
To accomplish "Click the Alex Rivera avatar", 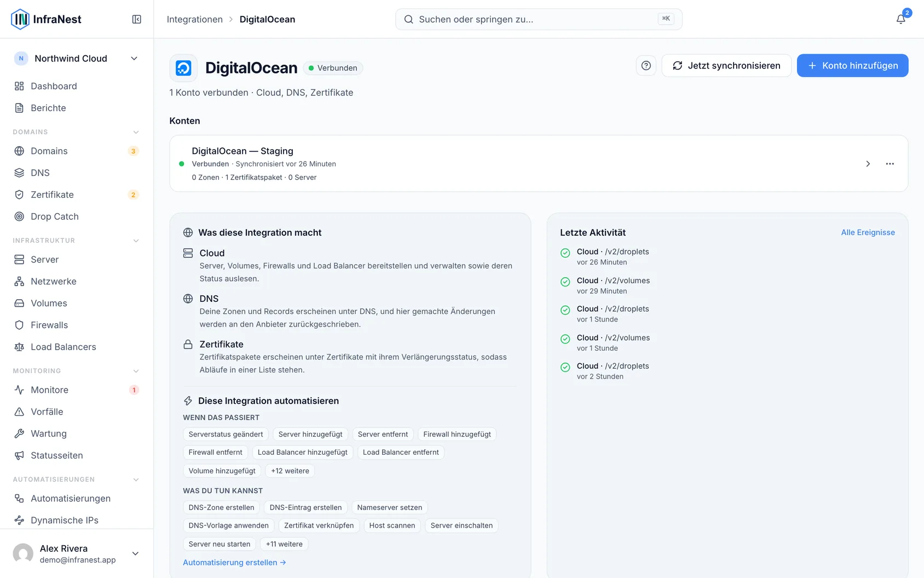I will pyautogui.click(x=23, y=553).
